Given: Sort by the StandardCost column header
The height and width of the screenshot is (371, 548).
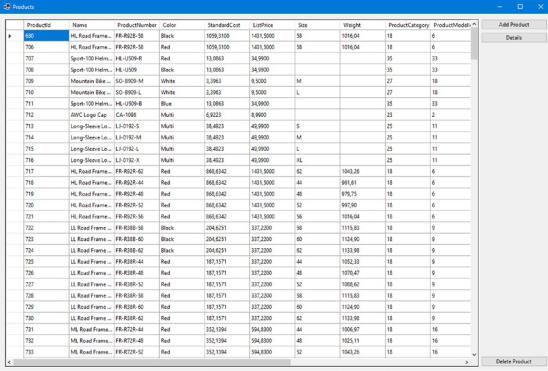Looking at the screenshot, I should coord(227,25).
